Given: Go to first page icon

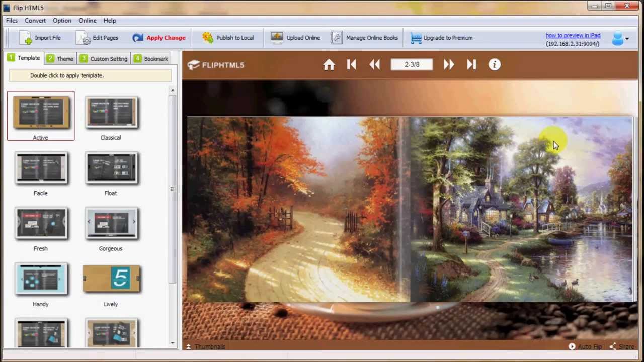Looking at the screenshot, I should (x=351, y=65).
